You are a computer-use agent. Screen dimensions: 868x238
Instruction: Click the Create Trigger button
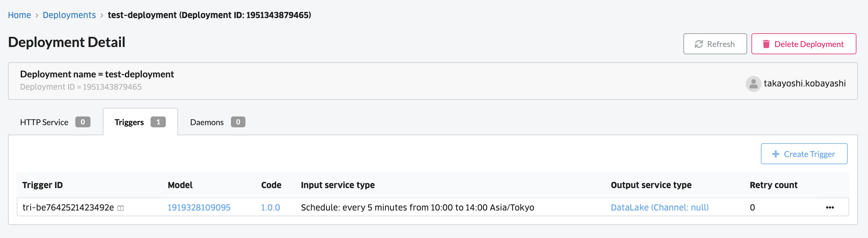tap(804, 154)
